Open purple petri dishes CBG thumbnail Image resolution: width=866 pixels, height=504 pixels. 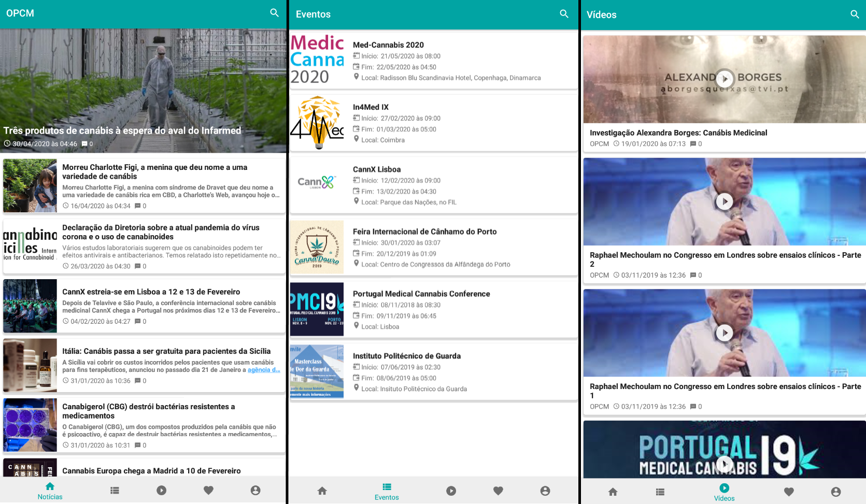coord(30,425)
